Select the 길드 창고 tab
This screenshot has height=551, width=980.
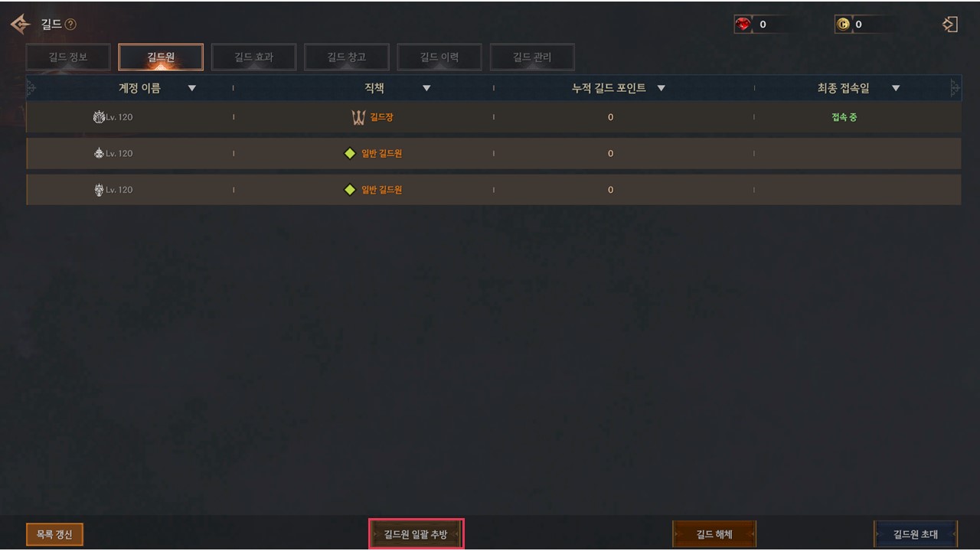point(346,57)
